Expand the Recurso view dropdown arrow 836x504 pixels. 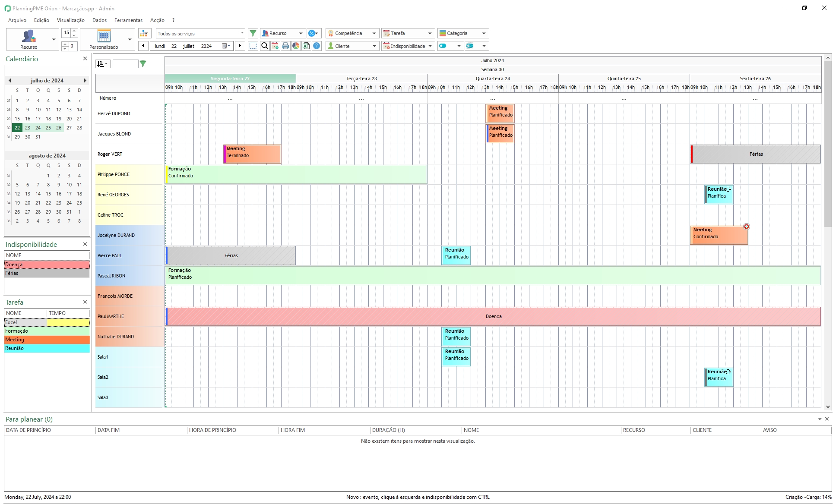[x=54, y=39]
